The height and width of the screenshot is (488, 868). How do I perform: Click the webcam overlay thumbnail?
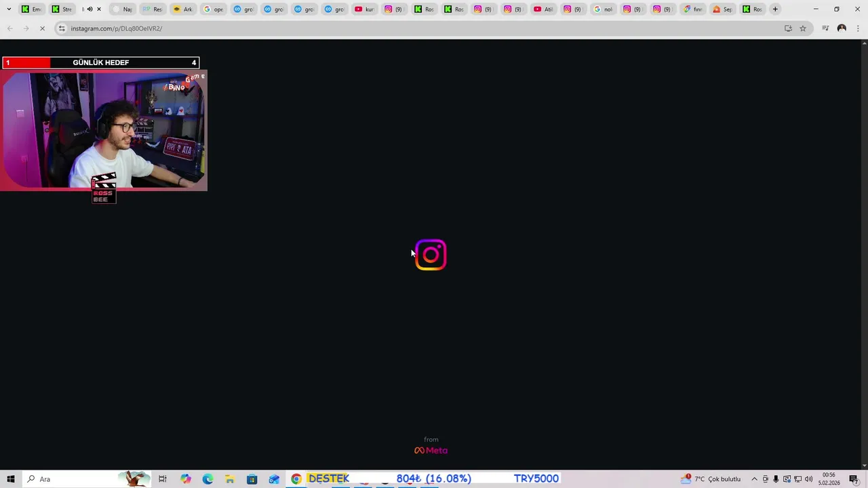[x=104, y=130]
